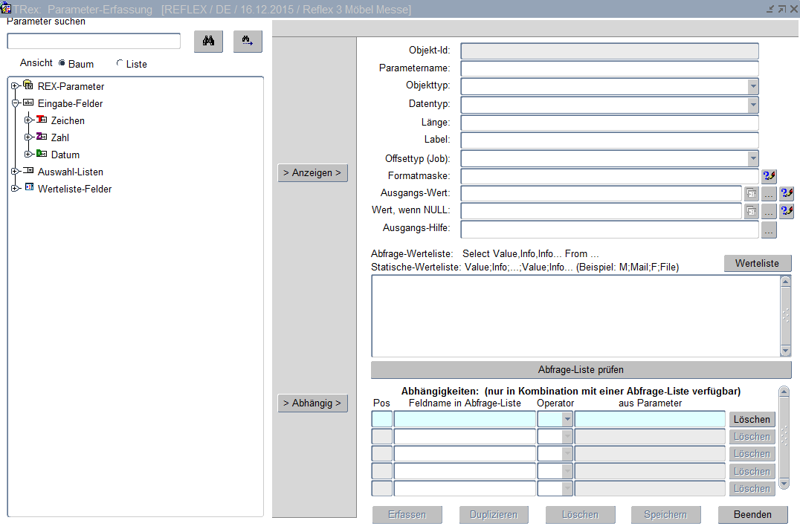Select Auswahl-Listen in the tree

coord(70,172)
